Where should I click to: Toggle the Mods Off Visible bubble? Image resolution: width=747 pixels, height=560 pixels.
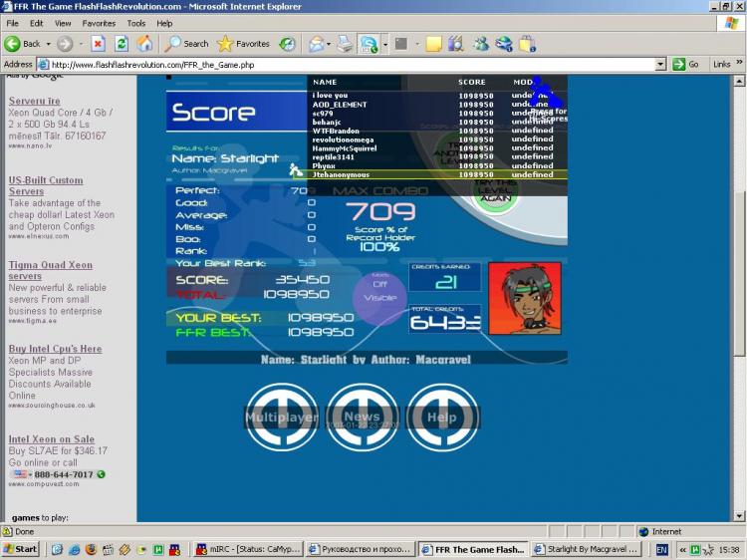379,292
